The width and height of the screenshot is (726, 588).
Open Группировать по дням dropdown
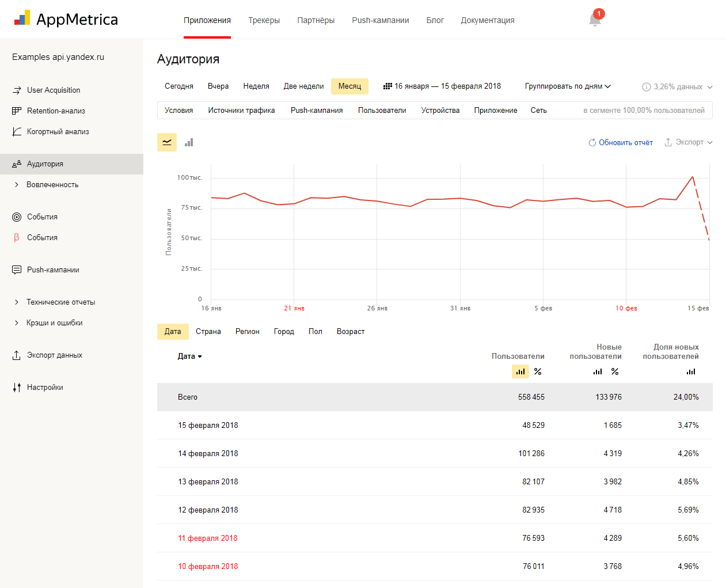(568, 86)
